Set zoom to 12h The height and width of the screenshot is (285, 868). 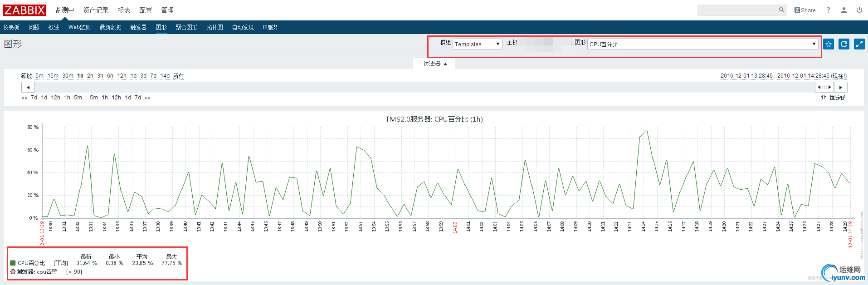(122, 76)
